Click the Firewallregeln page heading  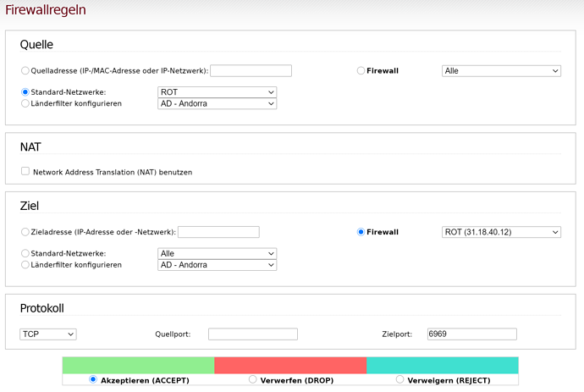tap(46, 9)
